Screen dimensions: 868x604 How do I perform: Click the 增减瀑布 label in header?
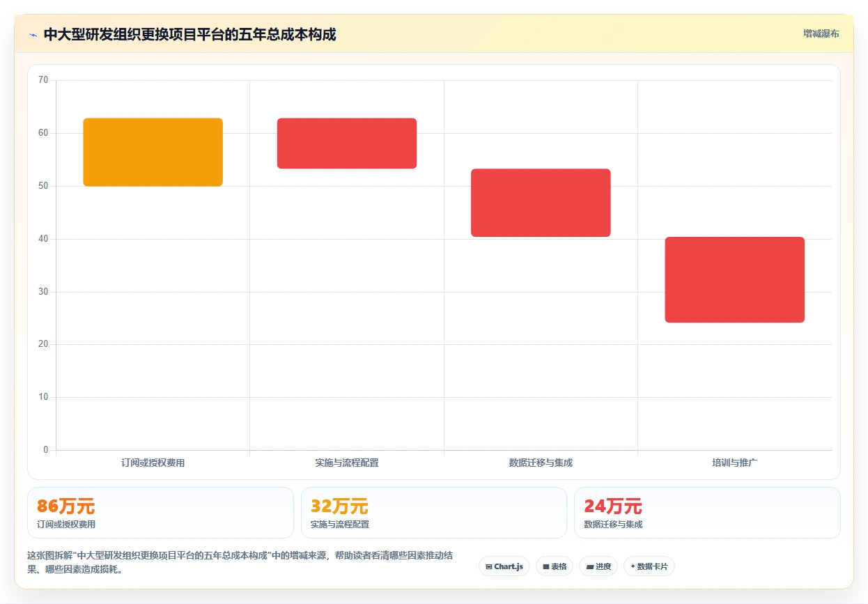(x=821, y=33)
